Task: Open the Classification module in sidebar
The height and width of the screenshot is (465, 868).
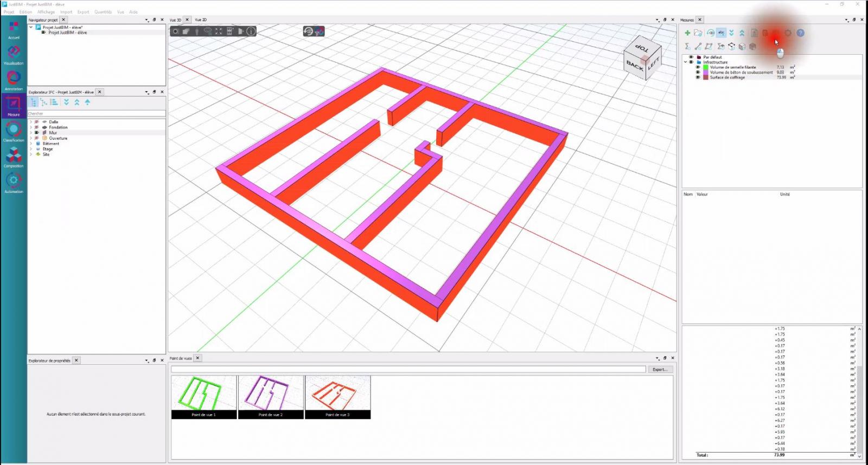Action: [x=14, y=131]
